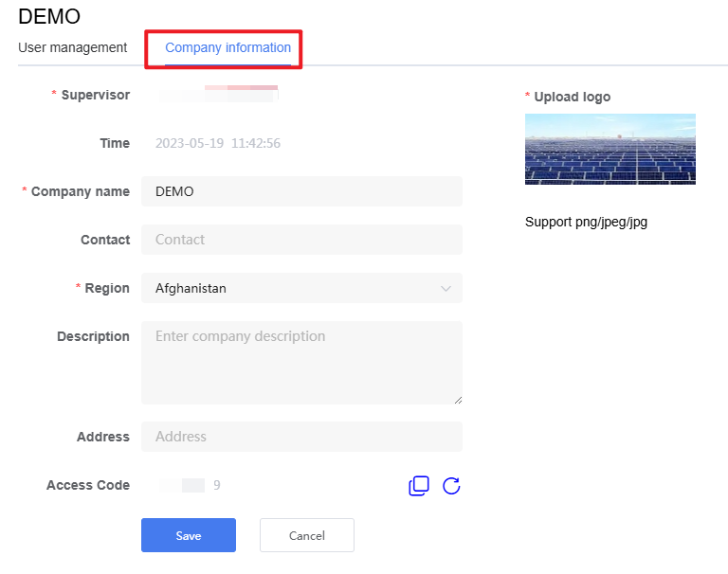Refresh the access code

pos(451,485)
